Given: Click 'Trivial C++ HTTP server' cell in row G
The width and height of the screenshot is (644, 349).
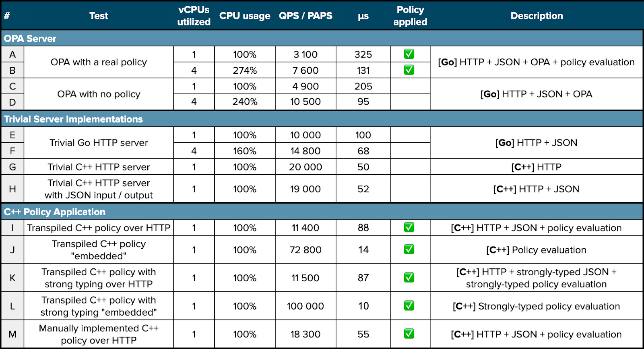Looking at the screenshot, I should click(99, 167).
